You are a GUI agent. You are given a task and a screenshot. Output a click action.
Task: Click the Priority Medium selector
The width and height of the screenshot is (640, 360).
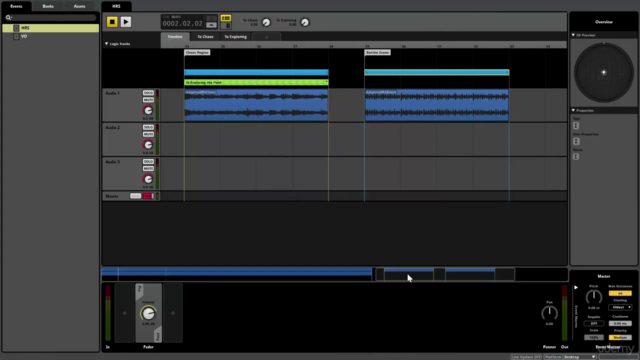(x=620, y=338)
